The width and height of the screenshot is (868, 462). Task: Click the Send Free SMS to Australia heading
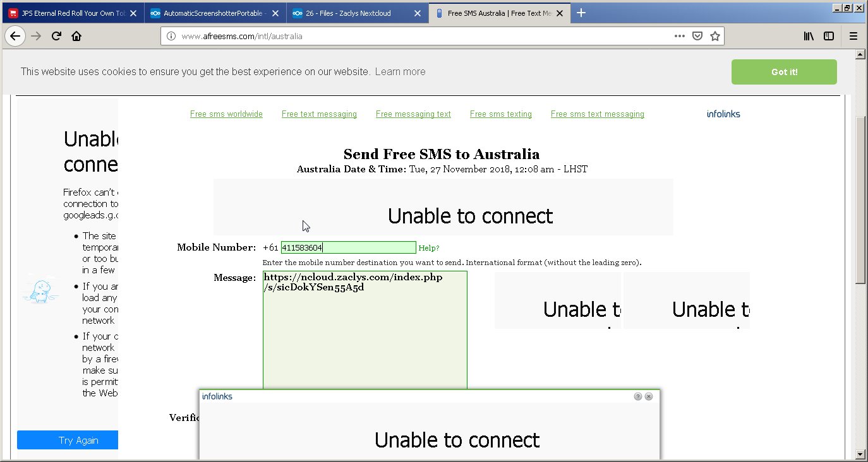click(x=442, y=154)
